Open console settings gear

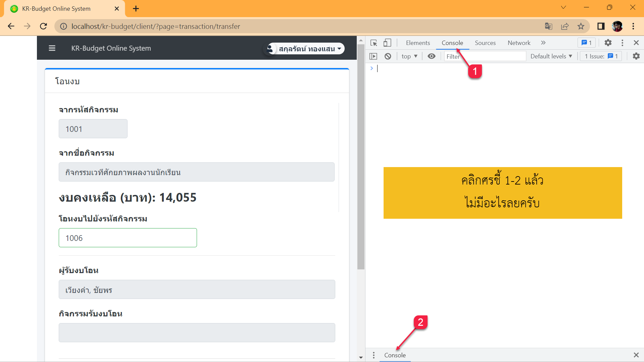pos(636,56)
